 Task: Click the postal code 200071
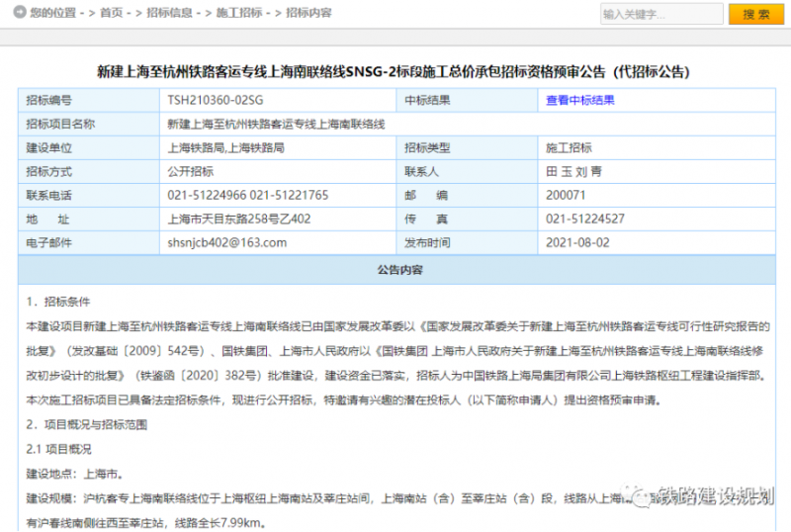pyautogui.click(x=566, y=195)
